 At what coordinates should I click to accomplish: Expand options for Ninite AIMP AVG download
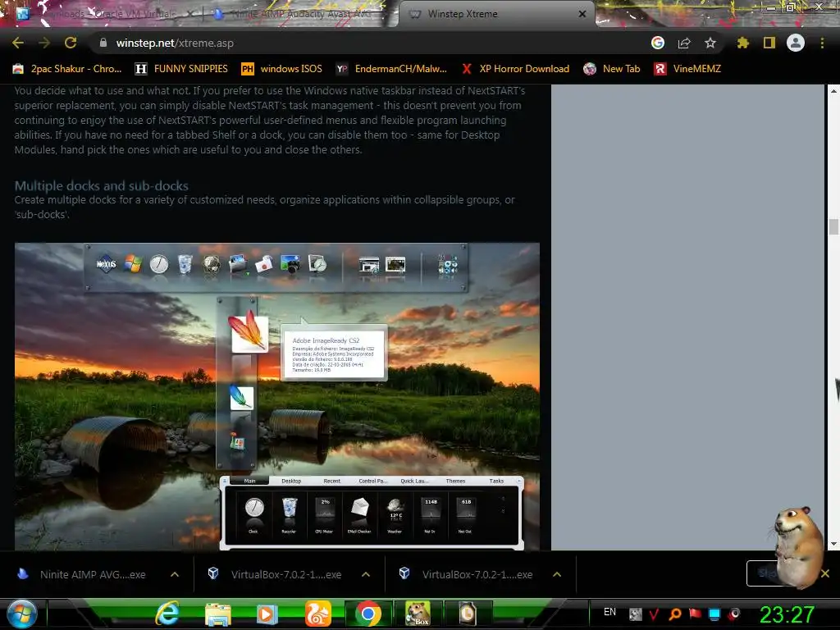[175, 574]
